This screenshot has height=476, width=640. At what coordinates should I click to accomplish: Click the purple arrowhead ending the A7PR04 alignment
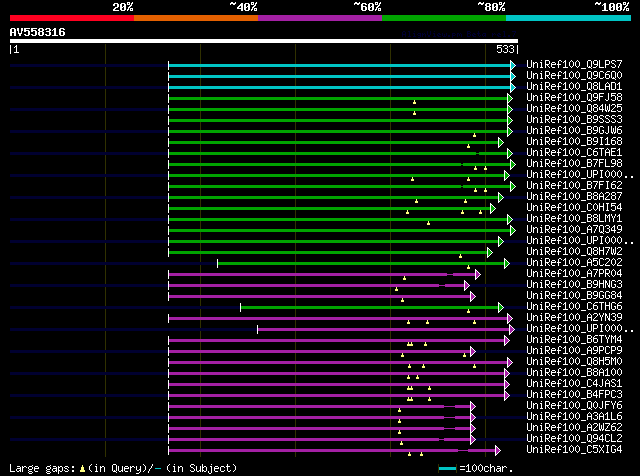478,275
